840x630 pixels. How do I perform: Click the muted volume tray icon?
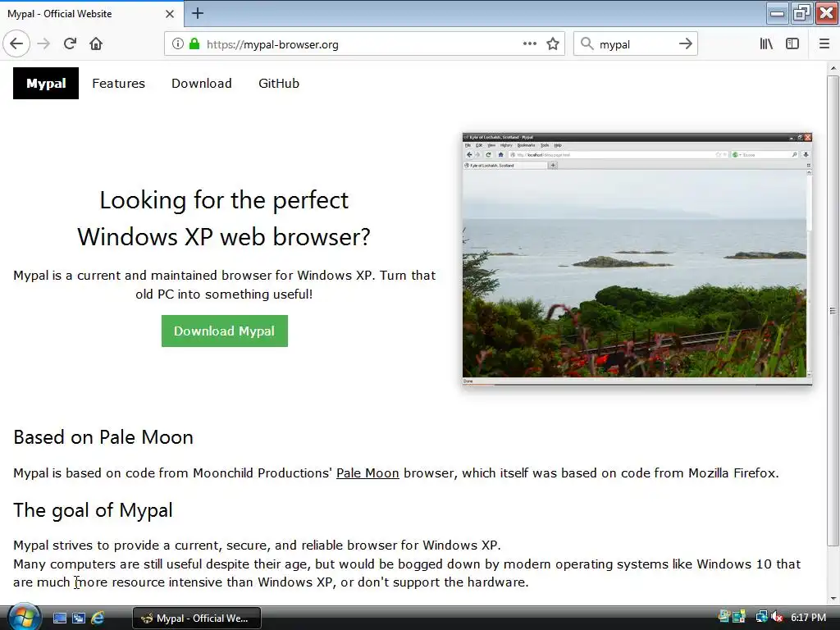pyautogui.click(x=778, y=617)
